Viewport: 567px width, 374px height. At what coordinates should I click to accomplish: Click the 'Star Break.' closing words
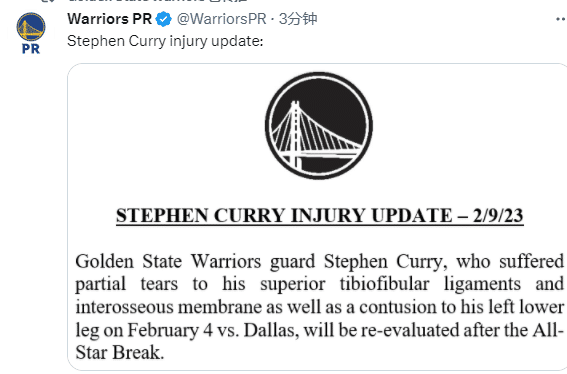coord(120,353)
